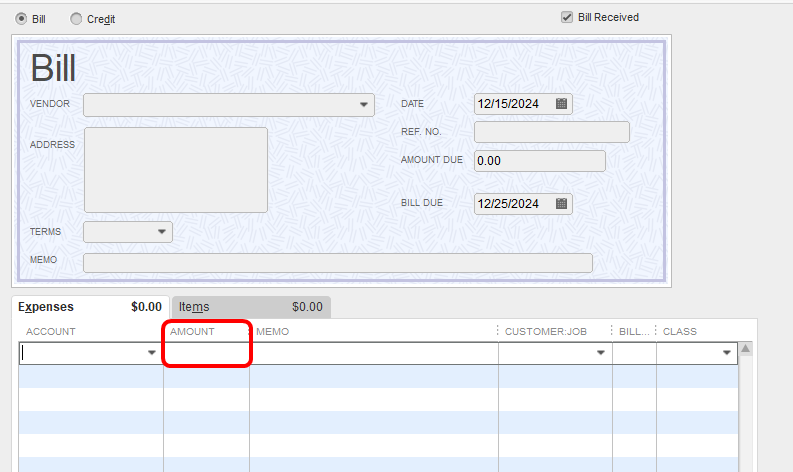Click the Account column header
The image size is (793, 472).
click(x=51, y=331)
